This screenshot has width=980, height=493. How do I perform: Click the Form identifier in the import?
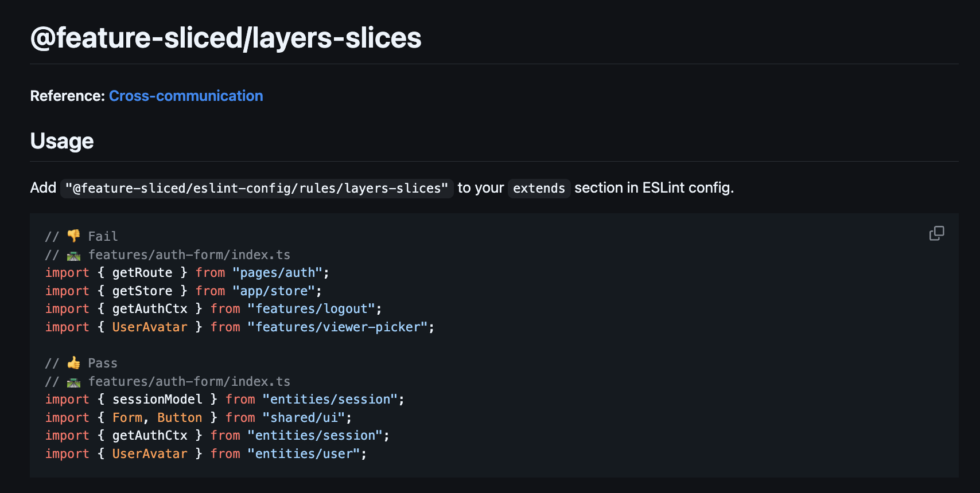coord(127,418)
